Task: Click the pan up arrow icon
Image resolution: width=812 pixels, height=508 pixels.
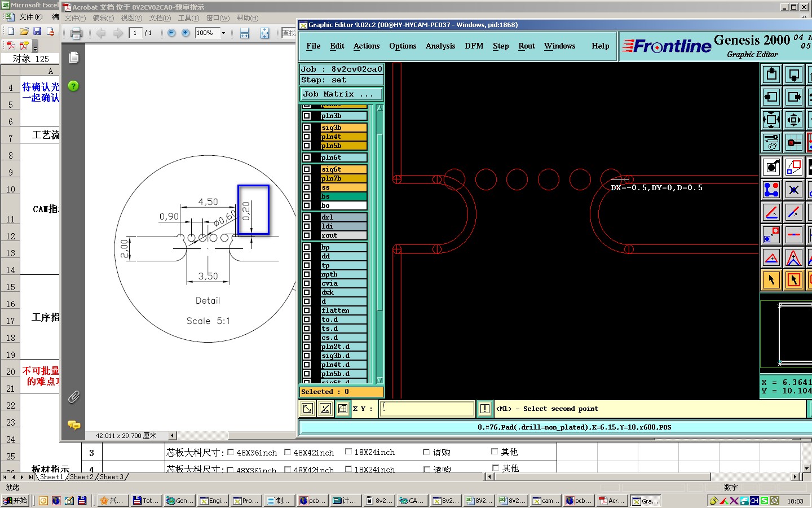Action: click(771, 74)
